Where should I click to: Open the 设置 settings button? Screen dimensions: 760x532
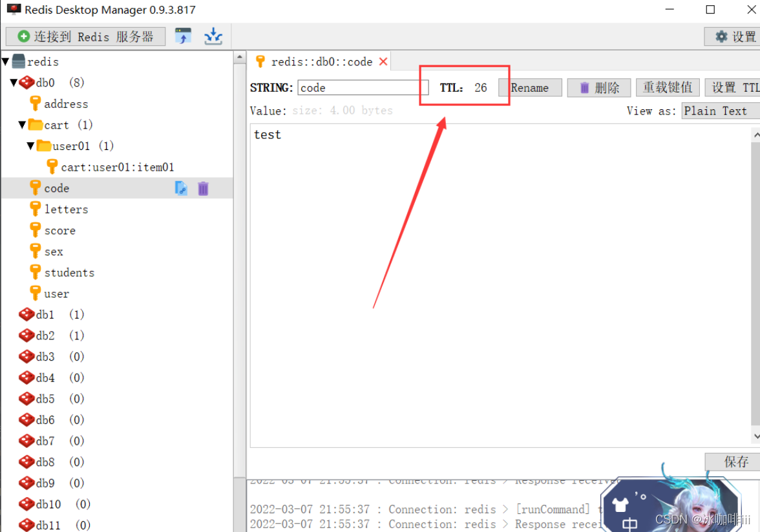click(734, 36)
